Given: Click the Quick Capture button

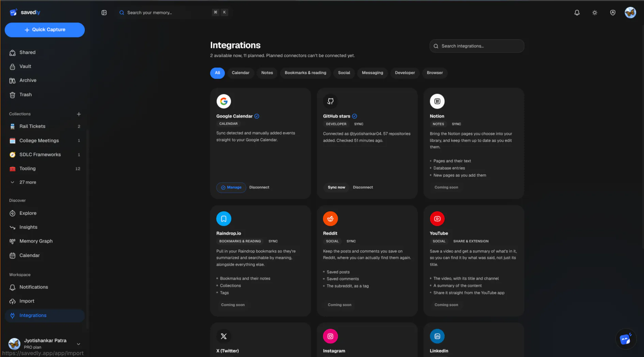Looking at the screenshot, I should pyautogui.click(x=45, y=30).
